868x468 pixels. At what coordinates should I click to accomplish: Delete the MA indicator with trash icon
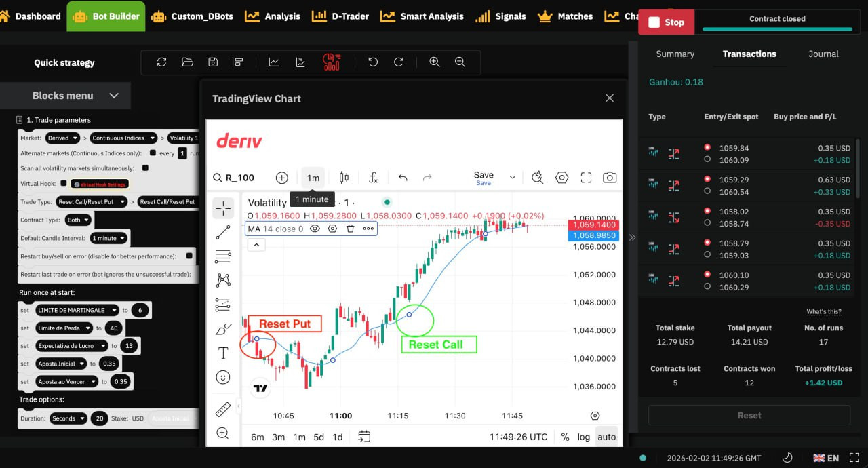pyautogui.click(x=351, y=229)
